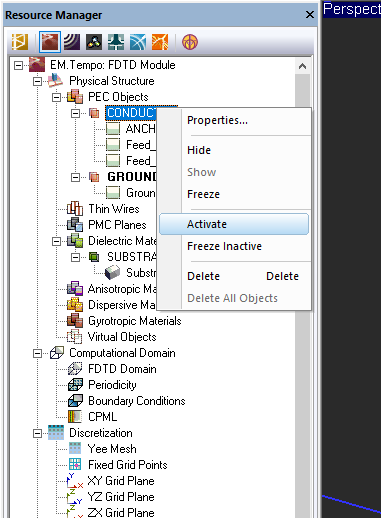Click the Virtual Objects icon

[x=75, y=337]
